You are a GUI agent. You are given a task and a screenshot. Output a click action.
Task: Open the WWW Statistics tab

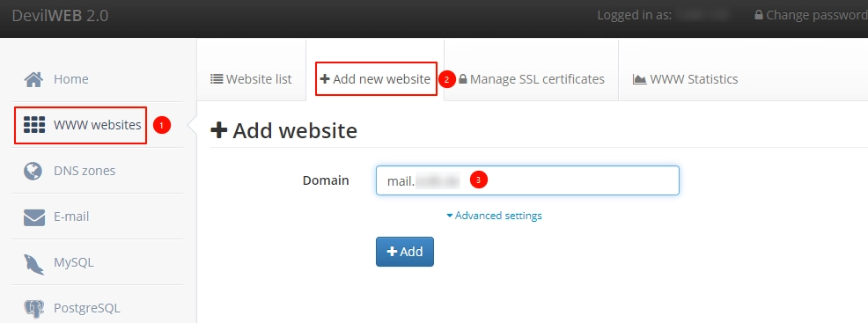[685, 79]
